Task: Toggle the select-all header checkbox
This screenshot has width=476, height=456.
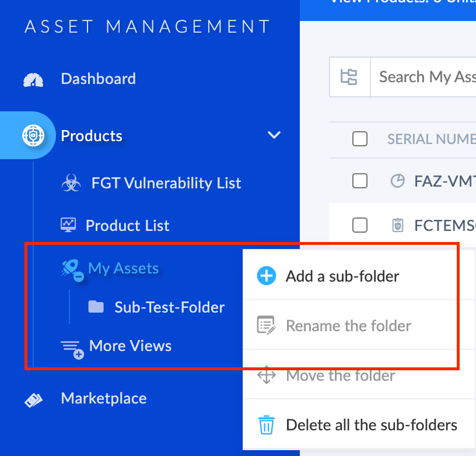Action: click(360, 139)
